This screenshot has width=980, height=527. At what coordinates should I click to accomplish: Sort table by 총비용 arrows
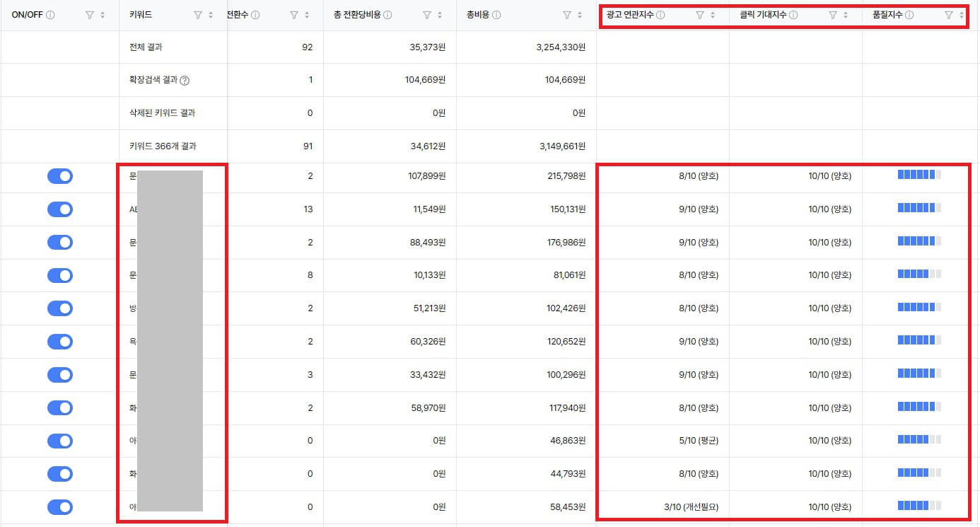[x=581, y=15]
